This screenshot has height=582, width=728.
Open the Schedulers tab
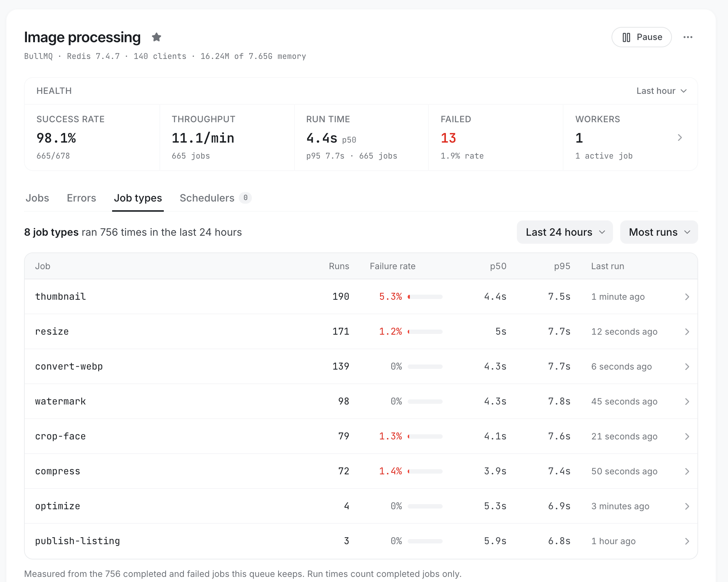tap(215, 198)
